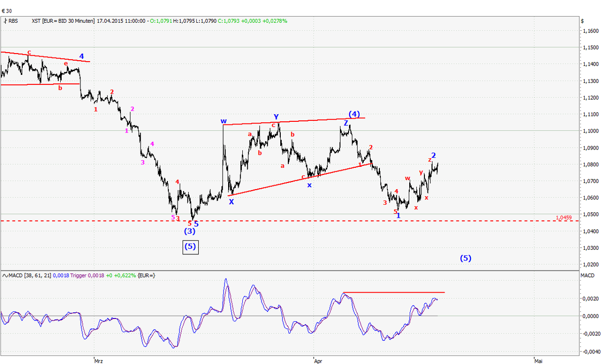607x364 pixels.
Task: Click the 0,0020 MACD axis label
Action: pyautogui.click(x=591, y=299)
